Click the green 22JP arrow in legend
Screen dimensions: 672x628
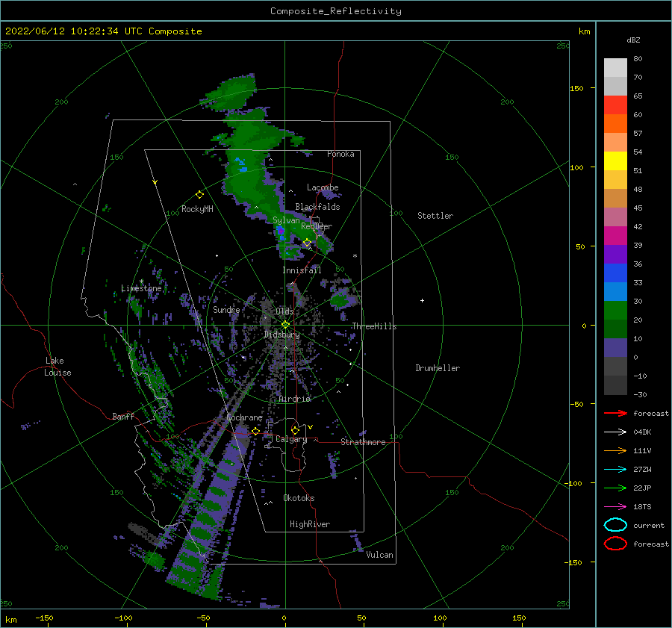click(615, 488)
